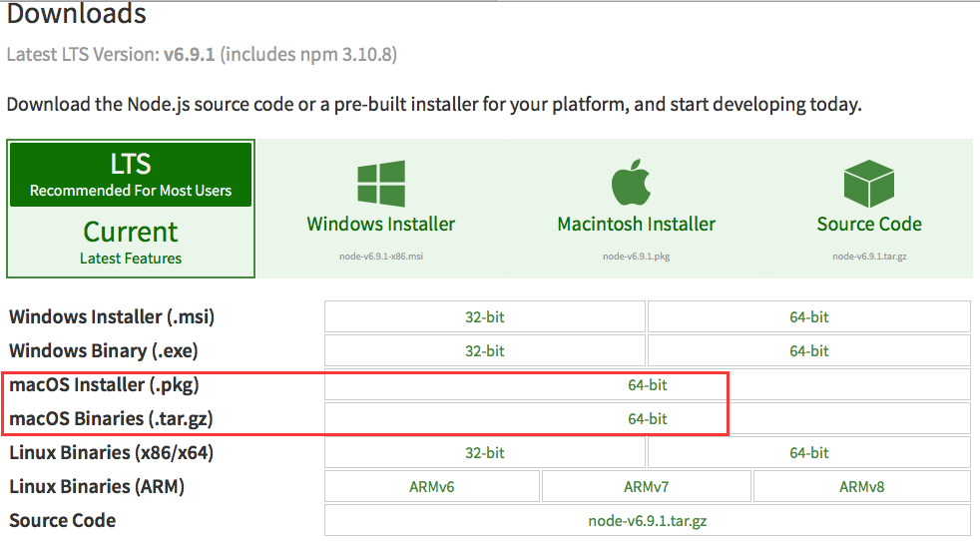
Task: Switch to the Current Latest Features tab
Action: (x=131, y=242)
